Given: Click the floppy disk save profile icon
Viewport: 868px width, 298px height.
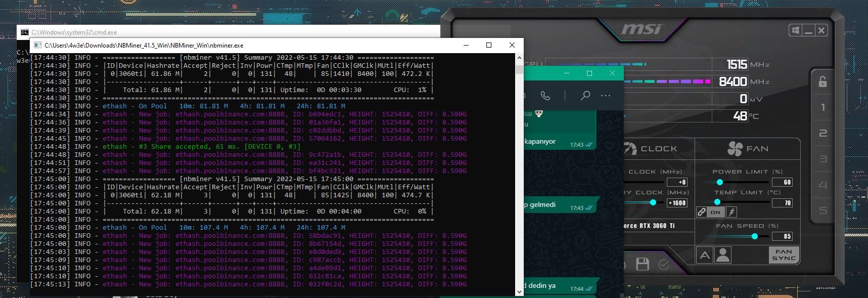Looking at the screenshot, I should pyautogui.click(x=643, y=264).
